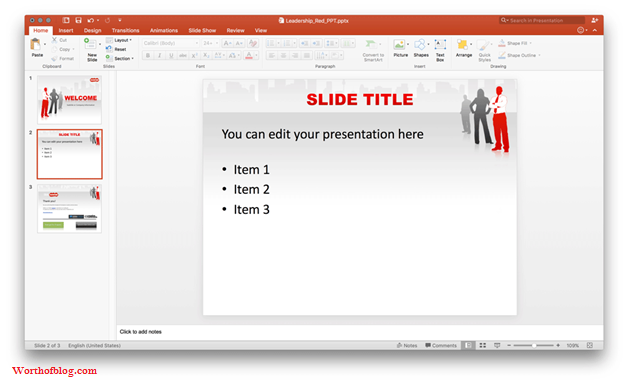Open the Transitions tab
Image resolution: width=628 pixels, height=384 pixels.
125,30
